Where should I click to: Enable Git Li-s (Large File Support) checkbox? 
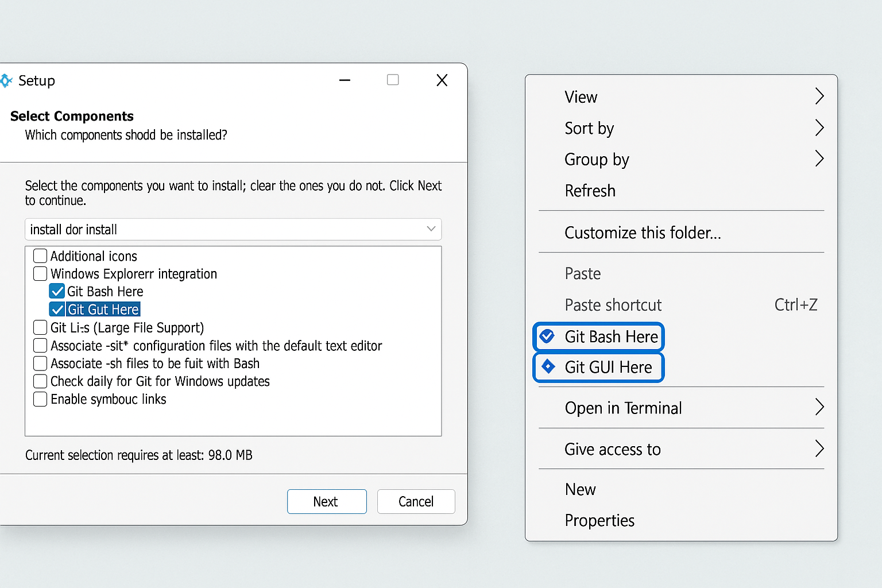click(40, 327)
